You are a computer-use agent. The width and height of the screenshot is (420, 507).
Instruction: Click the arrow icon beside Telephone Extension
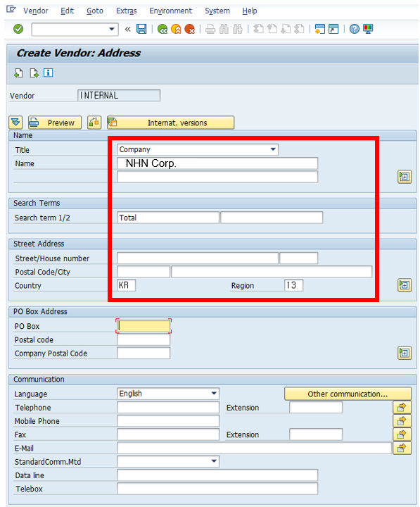[402, 408]
